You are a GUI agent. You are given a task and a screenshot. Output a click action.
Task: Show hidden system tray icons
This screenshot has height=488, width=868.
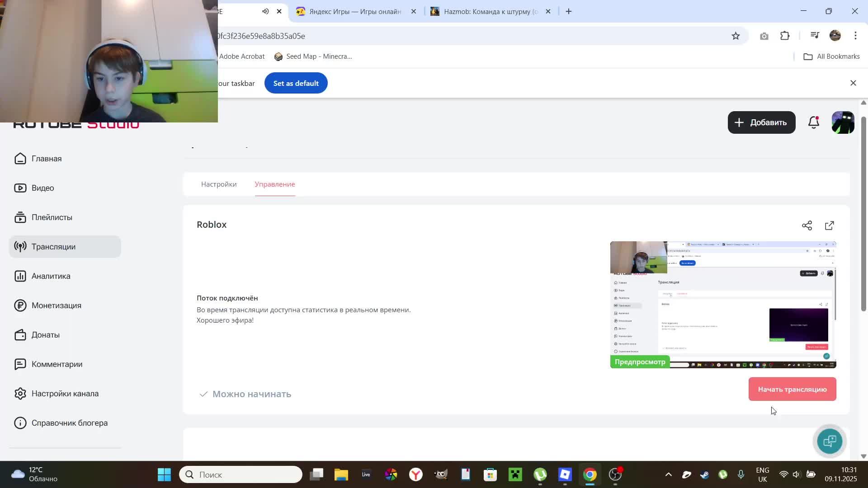tap(668, 474)
